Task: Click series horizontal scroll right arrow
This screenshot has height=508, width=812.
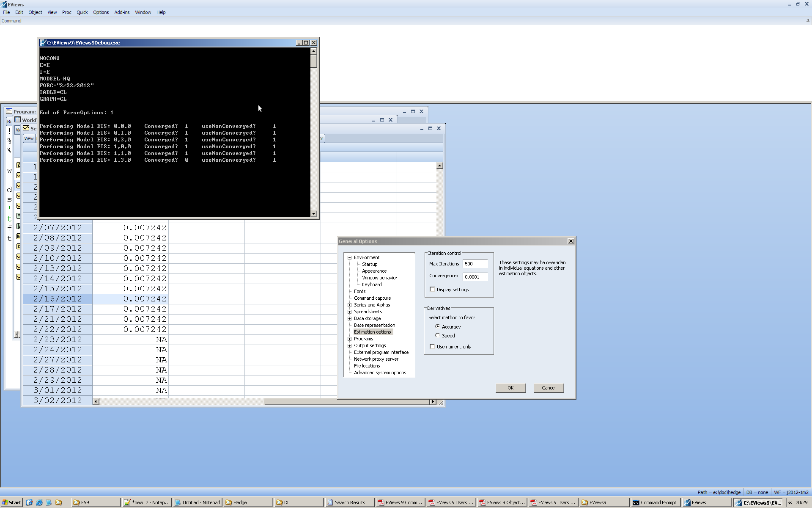Action: pos(433,402)
